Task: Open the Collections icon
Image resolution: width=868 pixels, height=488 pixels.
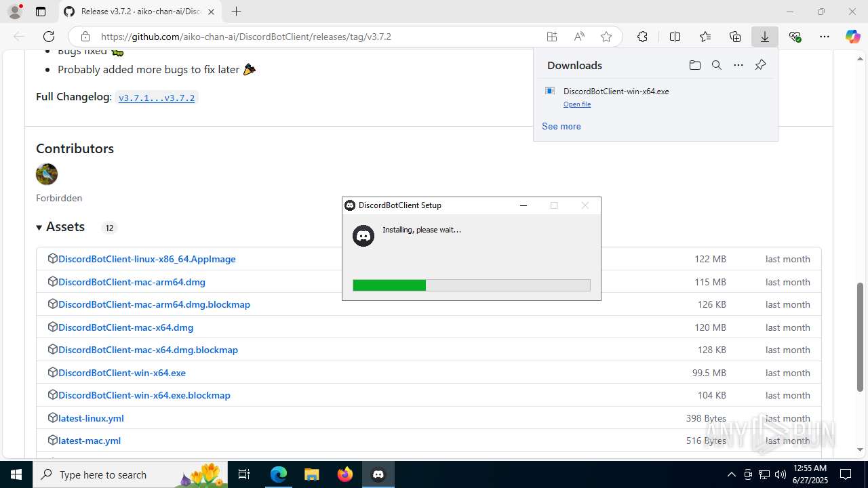Action: (x=735, y=37)
